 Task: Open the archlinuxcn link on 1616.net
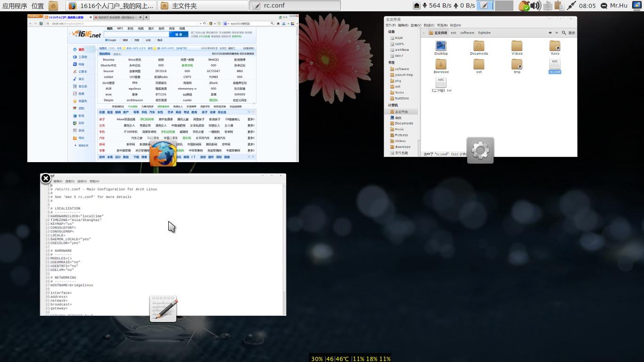(x=135, y=100)
